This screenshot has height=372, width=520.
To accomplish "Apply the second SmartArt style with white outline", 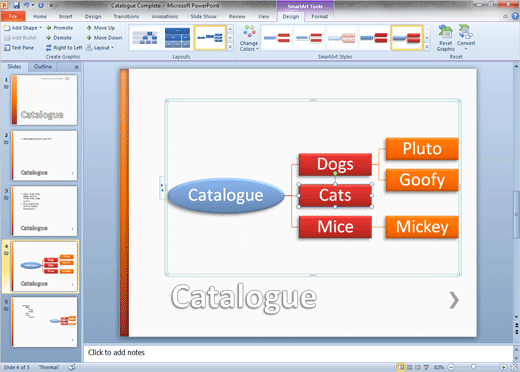I will pos(309,38).
